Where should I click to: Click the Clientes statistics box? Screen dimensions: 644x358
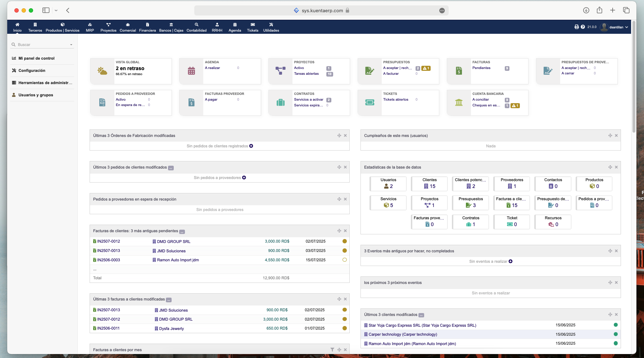(429, 183)
